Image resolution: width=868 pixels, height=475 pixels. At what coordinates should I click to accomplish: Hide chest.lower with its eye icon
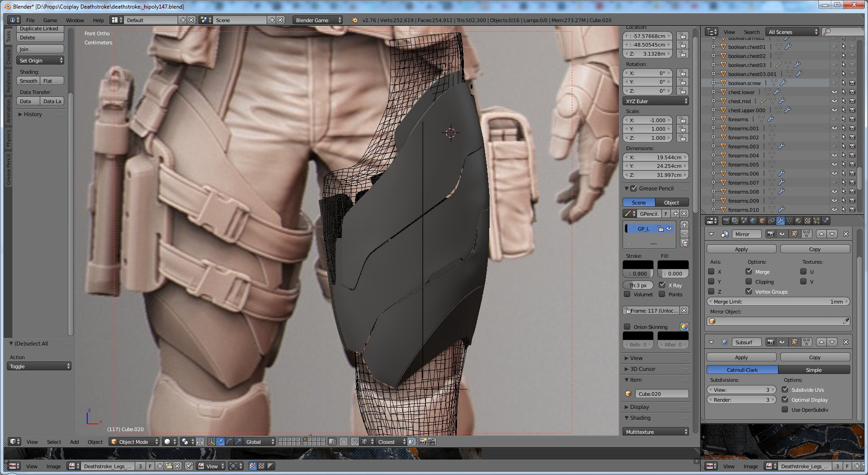click(835, 92)
